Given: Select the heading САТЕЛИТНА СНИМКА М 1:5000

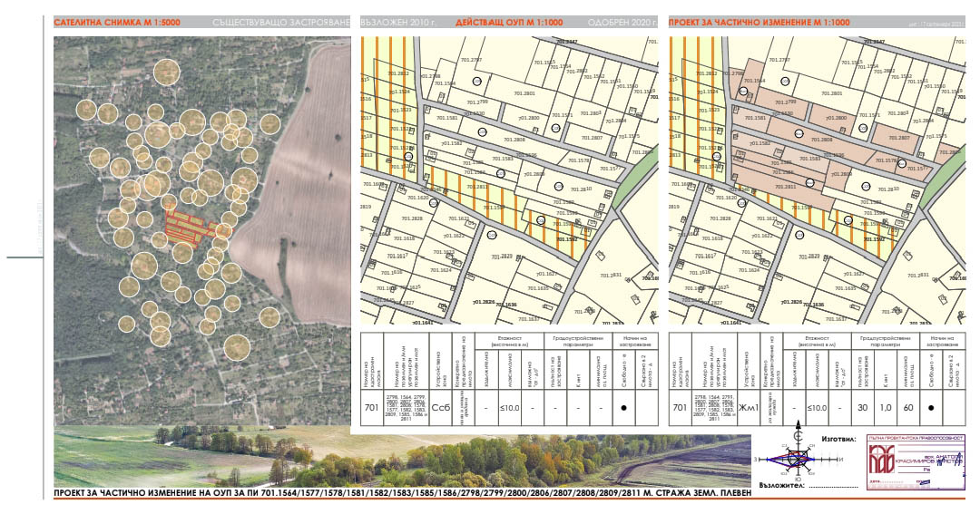Looking at the screenshot, I should 117,23.
